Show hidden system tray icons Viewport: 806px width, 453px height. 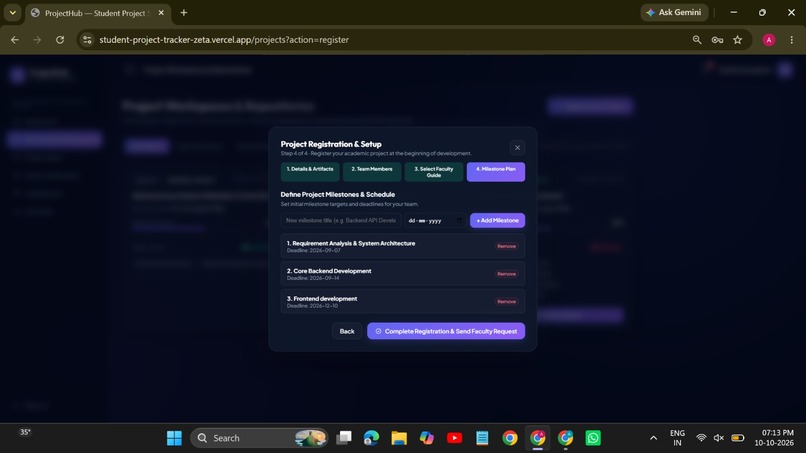click(x=653, y=438)
